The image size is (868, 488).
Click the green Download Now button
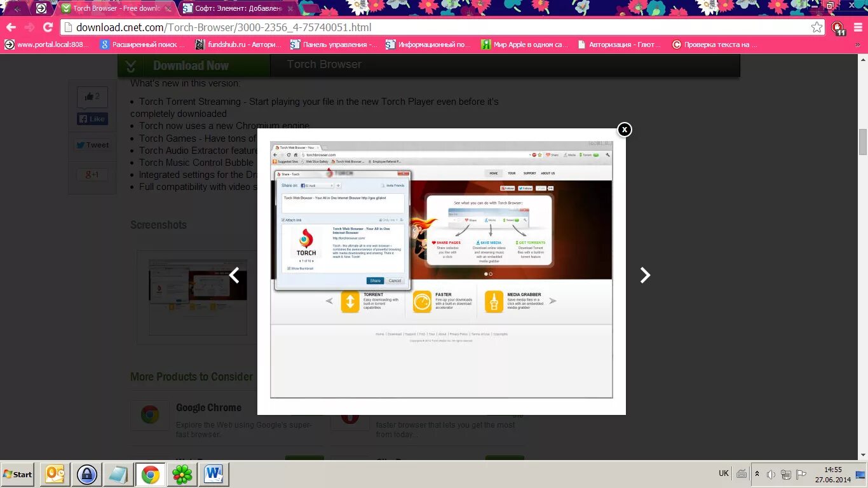pyautogui.click(x=194, y=65)
